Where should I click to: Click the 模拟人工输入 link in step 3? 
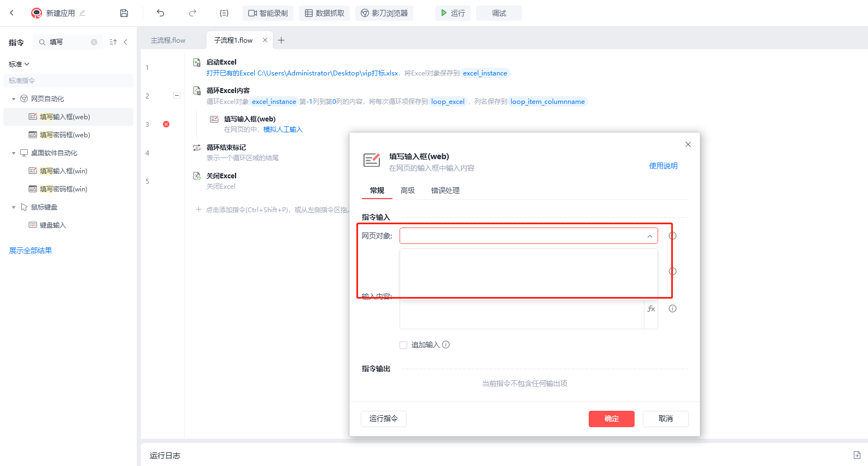click(x=283, y=130)
